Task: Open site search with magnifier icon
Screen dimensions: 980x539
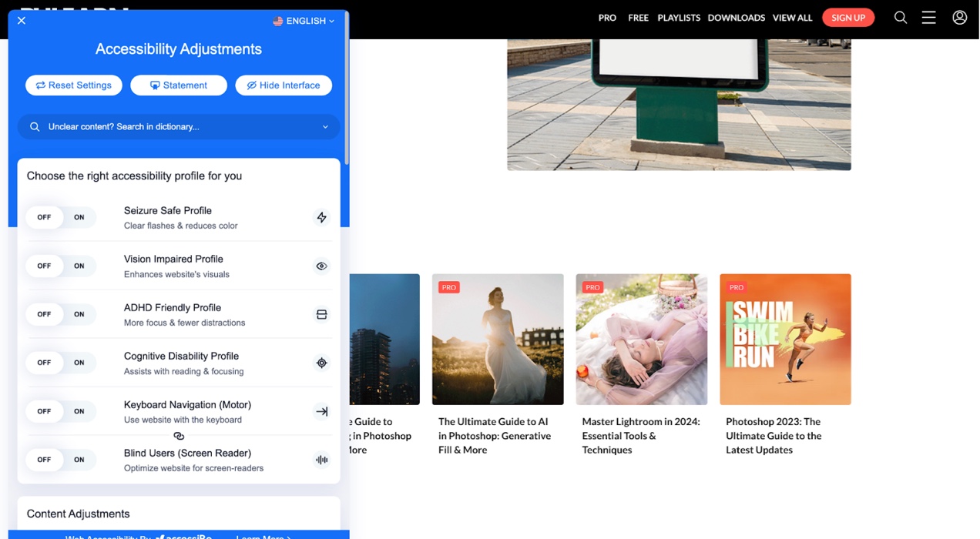Action: 900,17
